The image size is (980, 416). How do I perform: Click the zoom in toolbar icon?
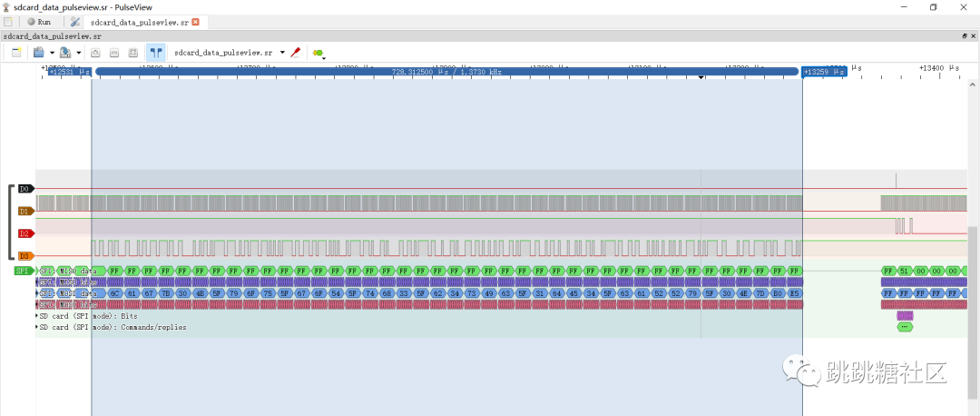click(95, 53)
